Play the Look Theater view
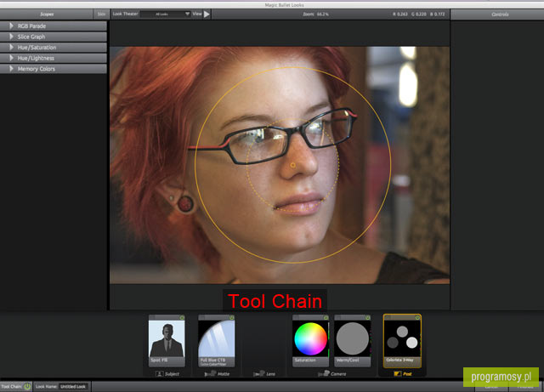The width and height of the screenshot is (544, 392). pyautogui.click(x=207, y=14)
